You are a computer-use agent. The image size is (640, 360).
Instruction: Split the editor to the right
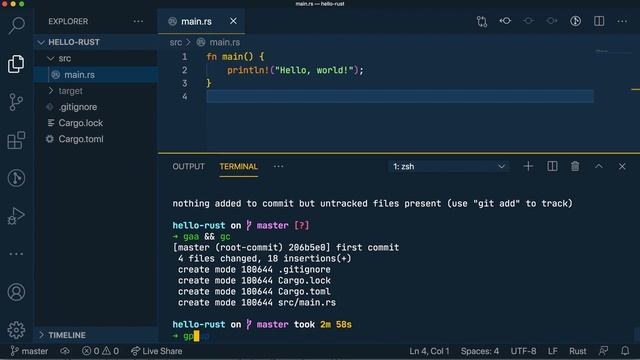pyautogui.click(x=599, y=21)
